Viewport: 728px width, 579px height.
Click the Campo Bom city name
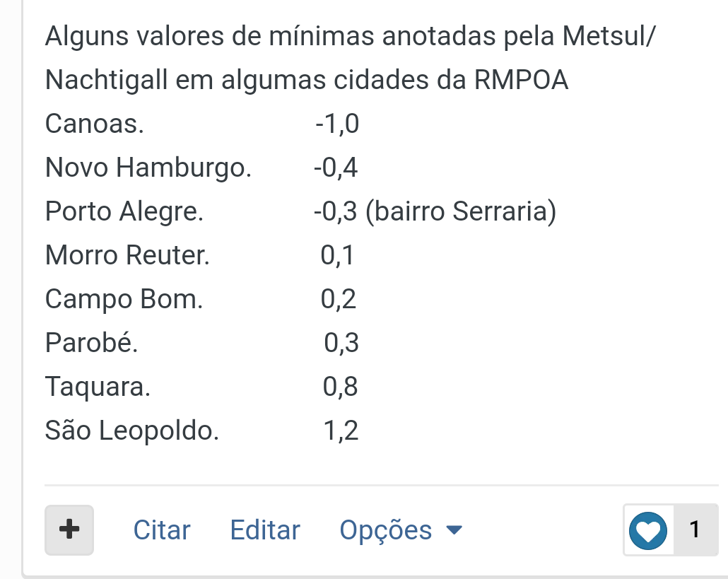click(x=124, y=299)
